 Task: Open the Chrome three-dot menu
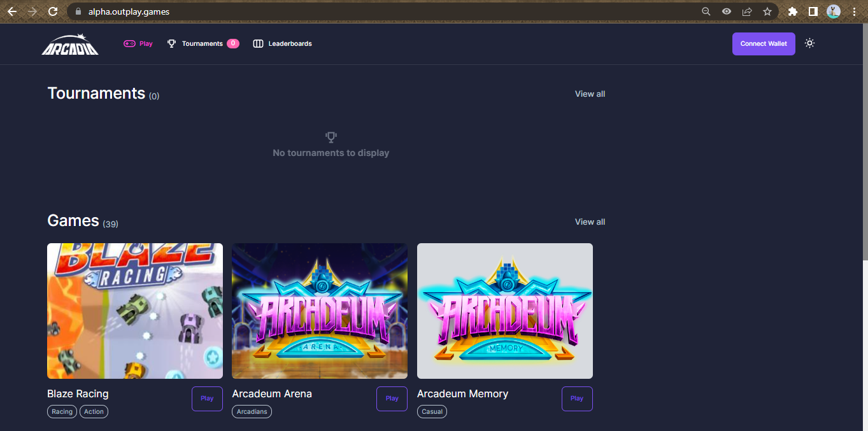click(854, 11)
